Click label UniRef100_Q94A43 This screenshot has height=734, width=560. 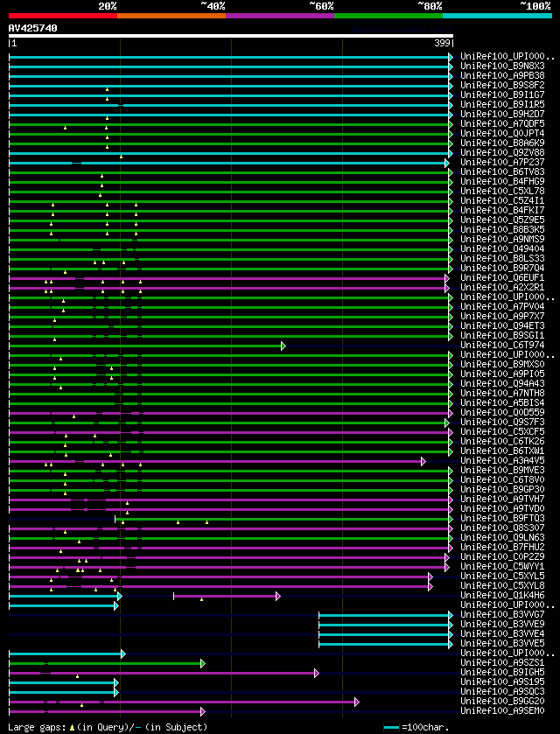click(x=502, y=383)
